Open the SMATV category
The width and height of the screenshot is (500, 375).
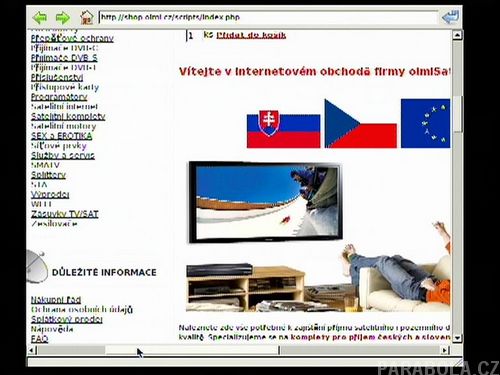tap(45, 165)
